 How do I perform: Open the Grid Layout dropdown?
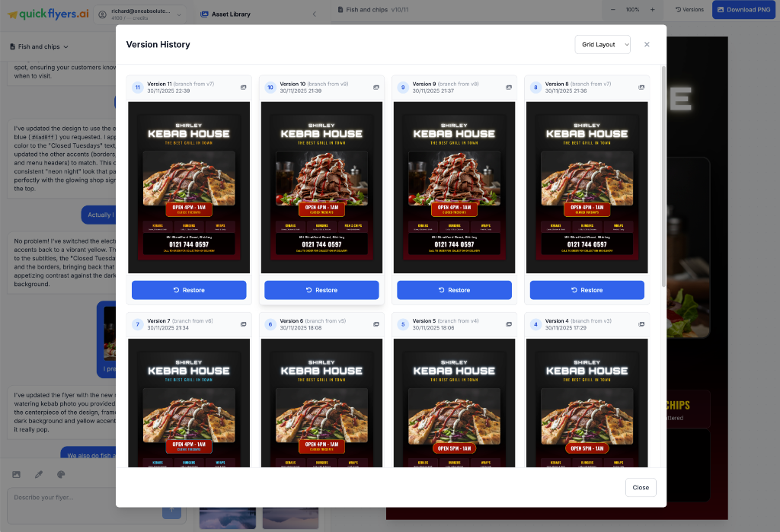coord(603,45)
